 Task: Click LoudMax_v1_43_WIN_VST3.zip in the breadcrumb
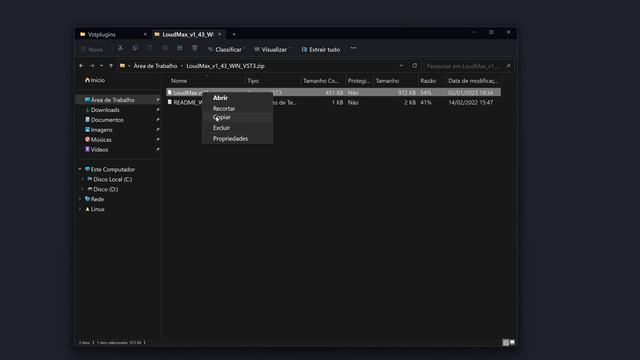(225, 66)
